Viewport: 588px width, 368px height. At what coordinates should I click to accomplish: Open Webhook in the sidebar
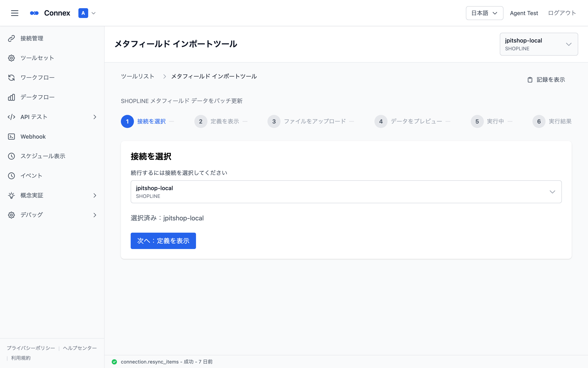[52, 137]
